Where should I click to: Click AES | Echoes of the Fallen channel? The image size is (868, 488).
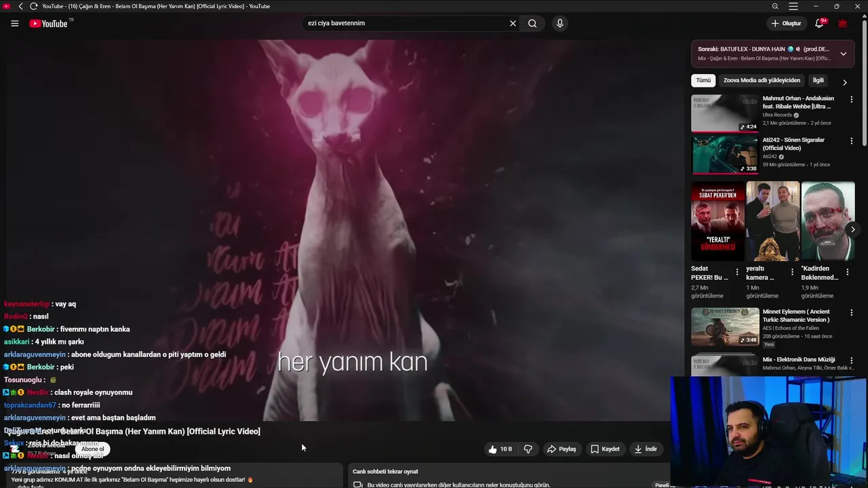[791, 328]
